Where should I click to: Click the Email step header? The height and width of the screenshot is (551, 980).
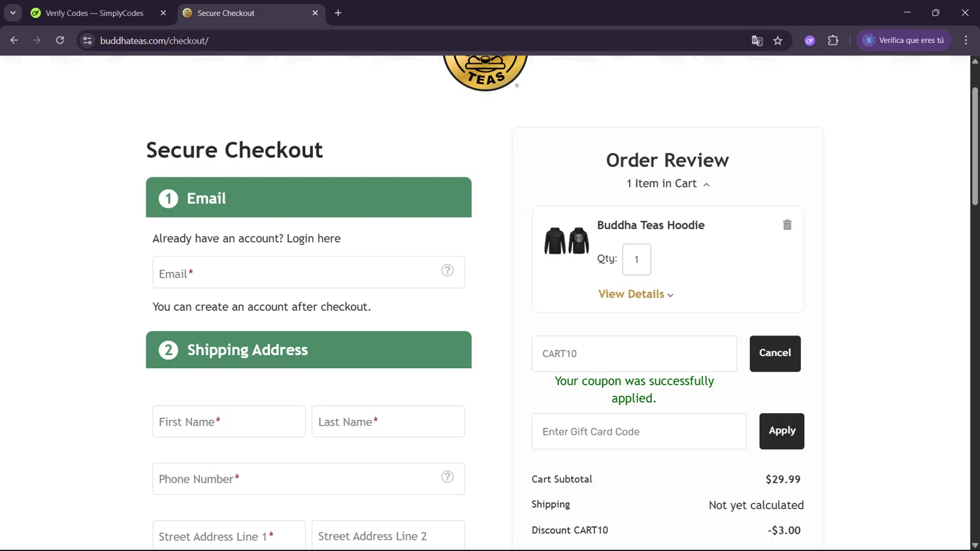[308, 197]
